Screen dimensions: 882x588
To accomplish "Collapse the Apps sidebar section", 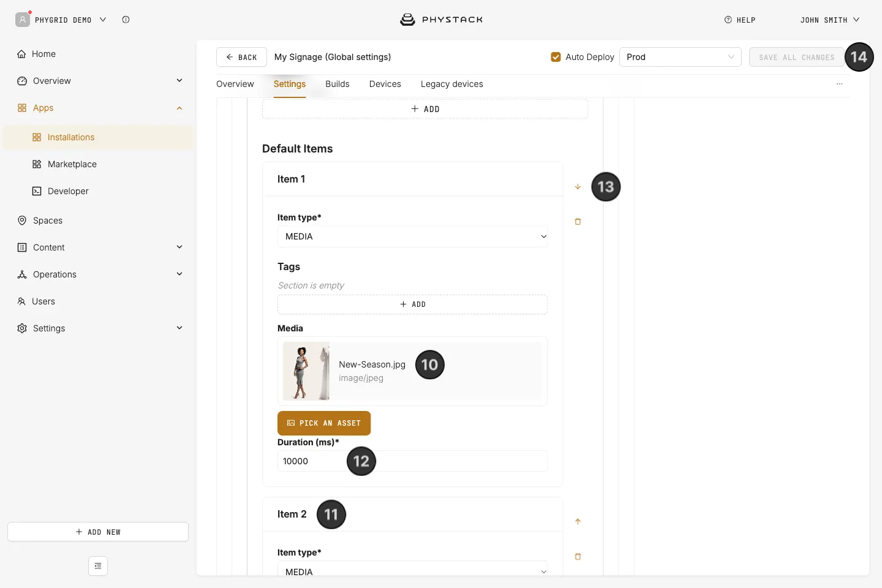I will pyautogui.click(x=179, y=108).
